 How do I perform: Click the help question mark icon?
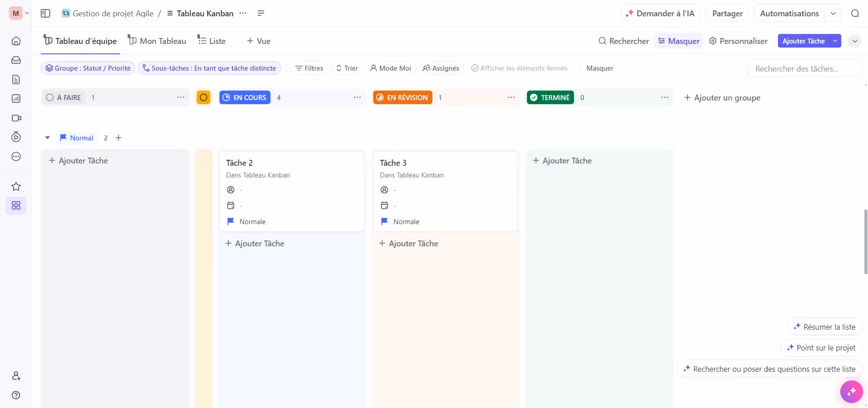(x=16, y=395)
